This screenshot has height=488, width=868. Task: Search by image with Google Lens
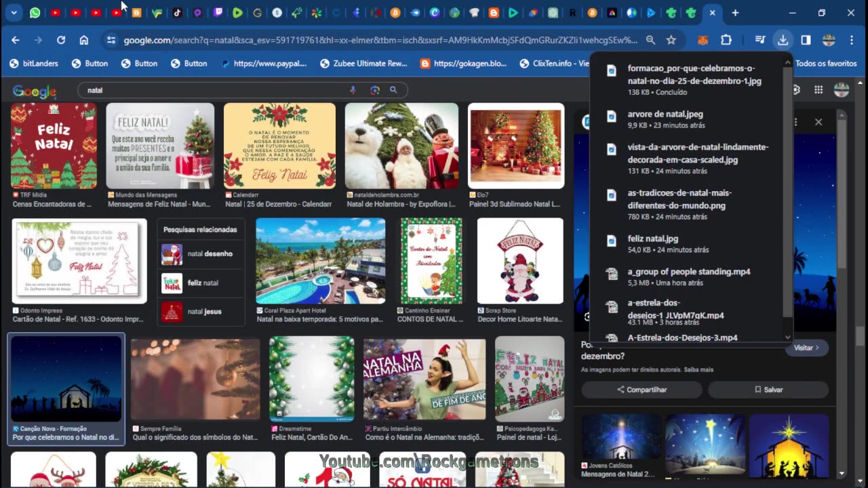tap(374, 90)
